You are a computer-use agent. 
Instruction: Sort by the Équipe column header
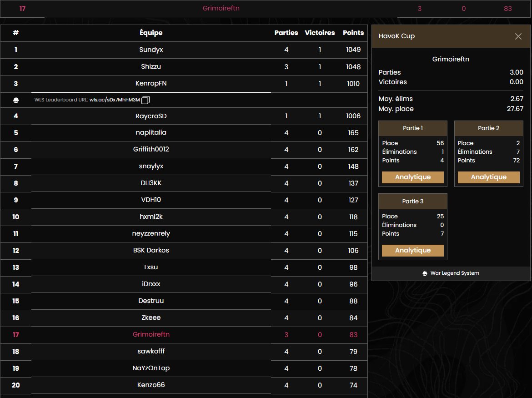click(151, 33)
